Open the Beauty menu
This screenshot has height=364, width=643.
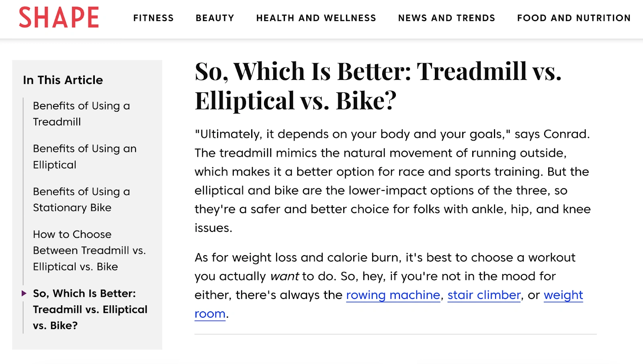pyautogui.click(x=215, y=18)
